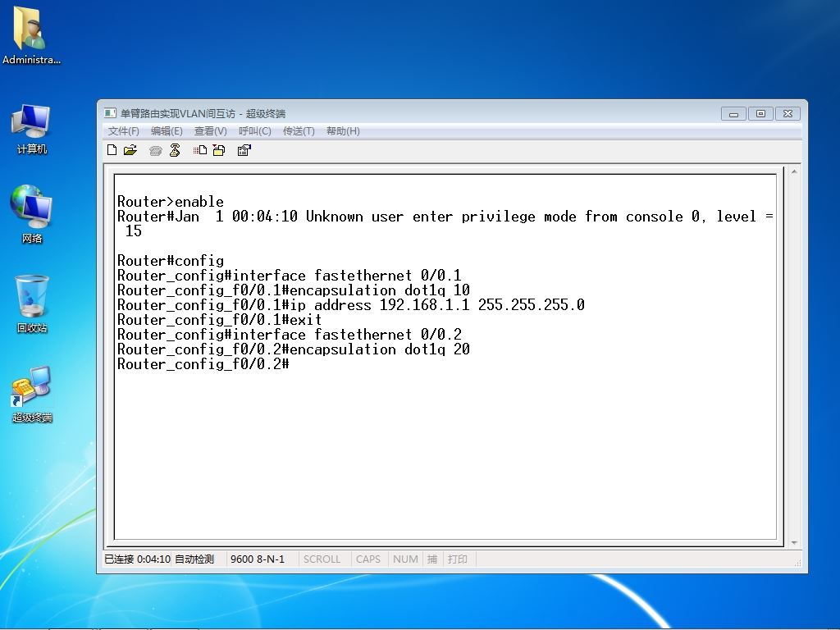Click the 9600 8-N-1 status entry
840x630 pixels.
257,559
